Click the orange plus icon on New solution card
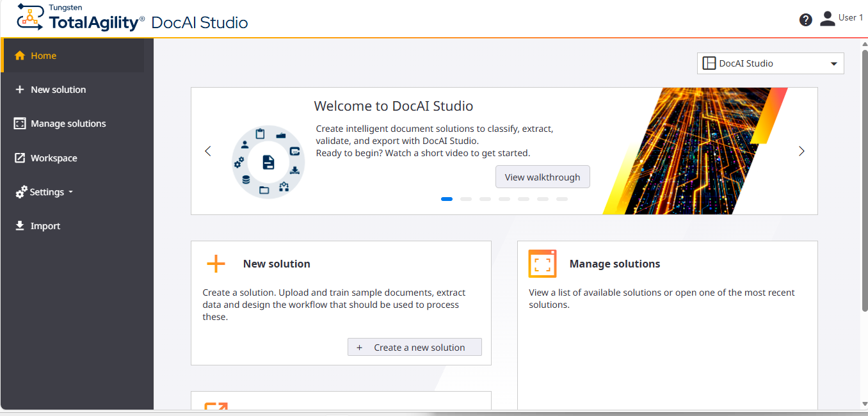 [215, 263]
